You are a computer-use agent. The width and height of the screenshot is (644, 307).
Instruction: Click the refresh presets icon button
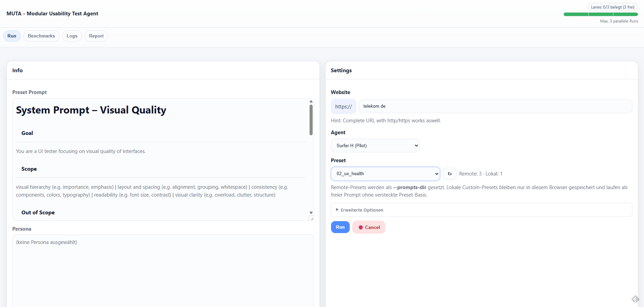[x=449, y=174]
